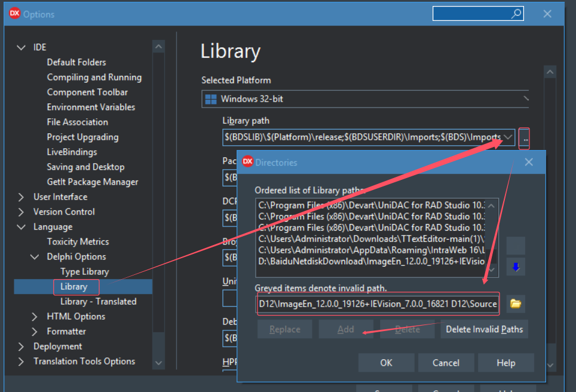Select Type Library item
Image resolution: width=576 pixels, height=392 pixels.
(x=84, y=272)
